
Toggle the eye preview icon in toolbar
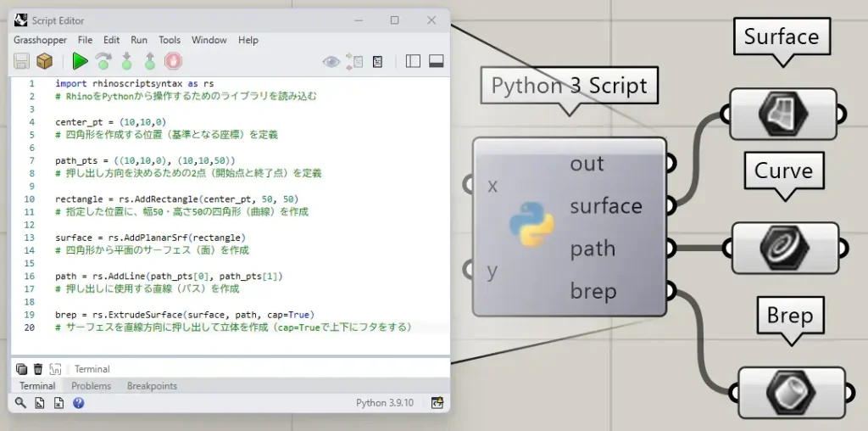click(x=331, y=61)
